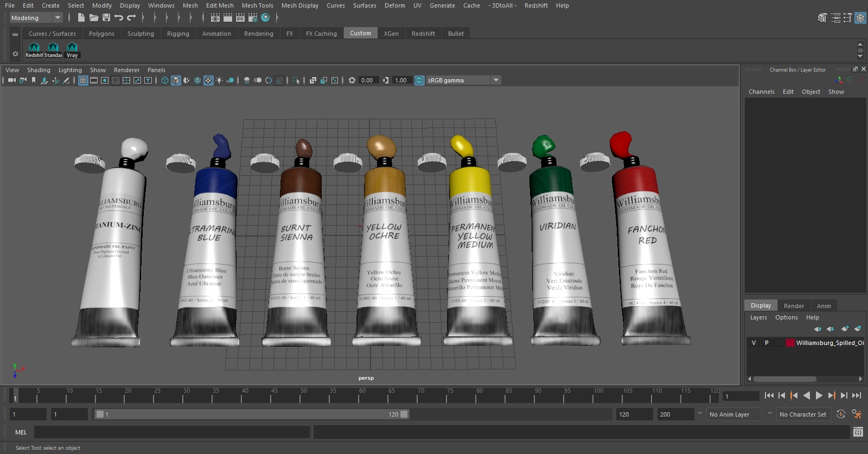Screen dimensions: 868x454
Task: Click the camera bookmark icon
Action: coord(34,80)
